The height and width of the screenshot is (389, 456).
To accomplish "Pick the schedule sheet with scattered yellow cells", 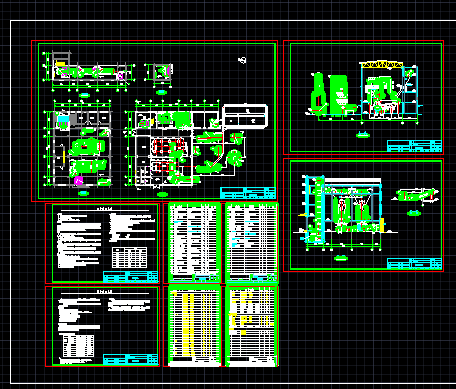I will [252, 326].
